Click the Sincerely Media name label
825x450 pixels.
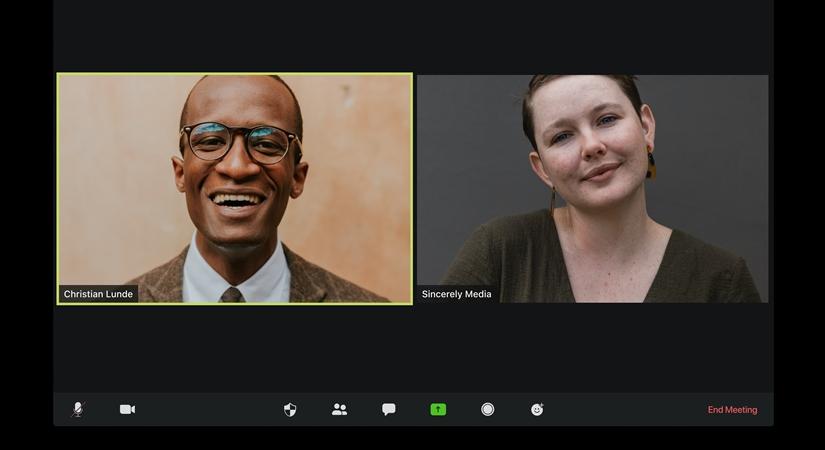click(x=456, y=294)
